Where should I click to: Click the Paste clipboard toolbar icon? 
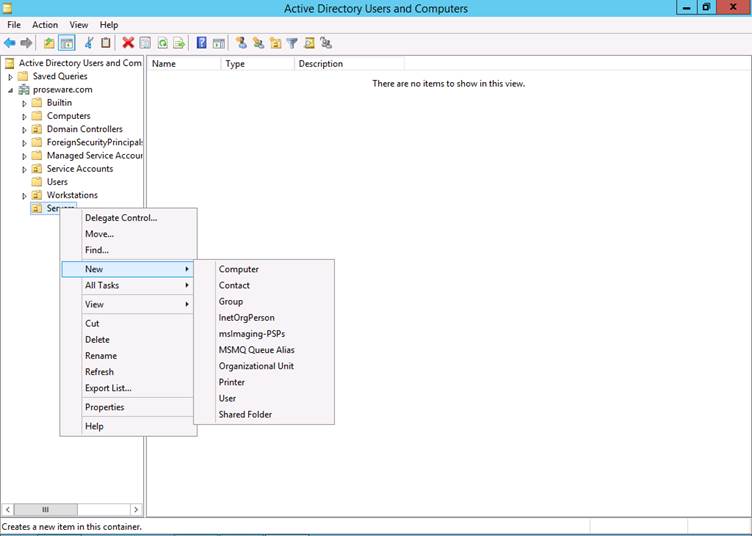point(106,43)
